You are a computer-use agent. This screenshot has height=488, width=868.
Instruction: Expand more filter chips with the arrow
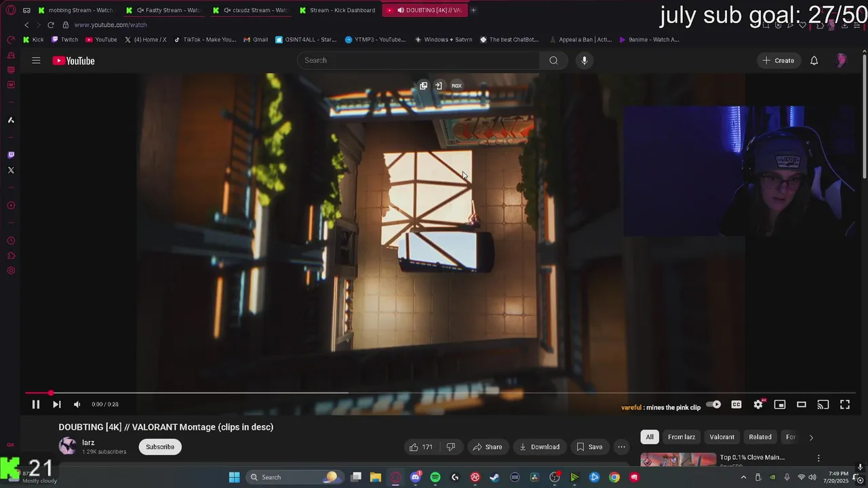tap(811, 437)
